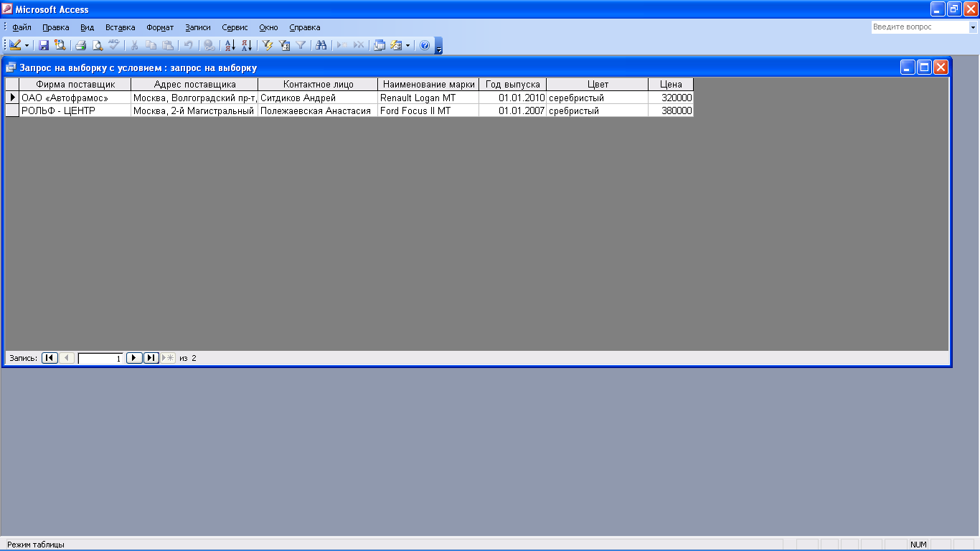Print the datasheet using printer icon
Viewport: 980px width, 551px height.
81,45
